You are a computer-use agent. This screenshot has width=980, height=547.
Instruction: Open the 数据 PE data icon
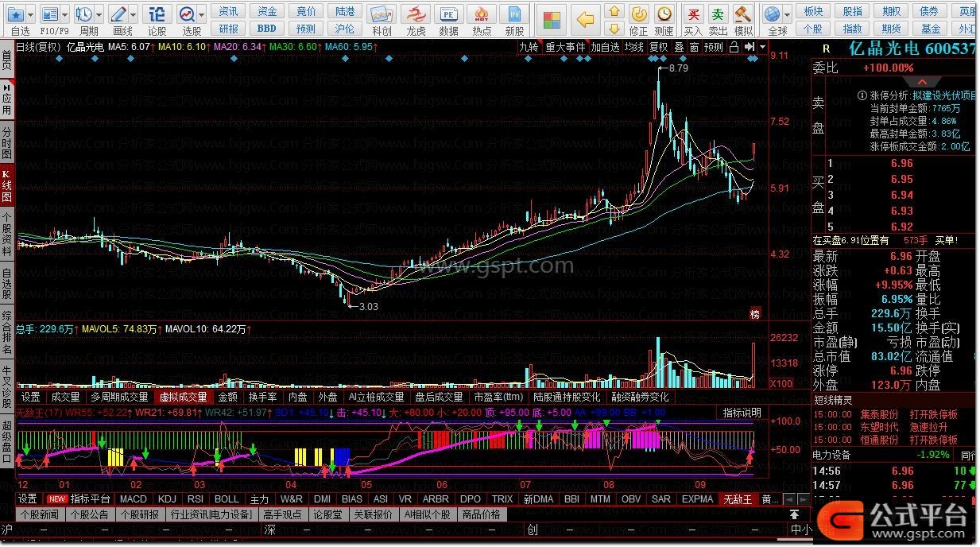coord(449,15)
